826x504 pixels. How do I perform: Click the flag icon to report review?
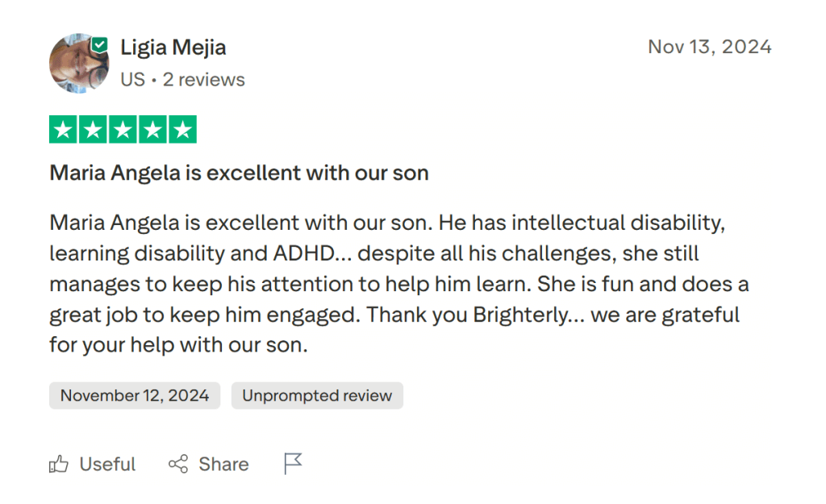pos(292,462)
